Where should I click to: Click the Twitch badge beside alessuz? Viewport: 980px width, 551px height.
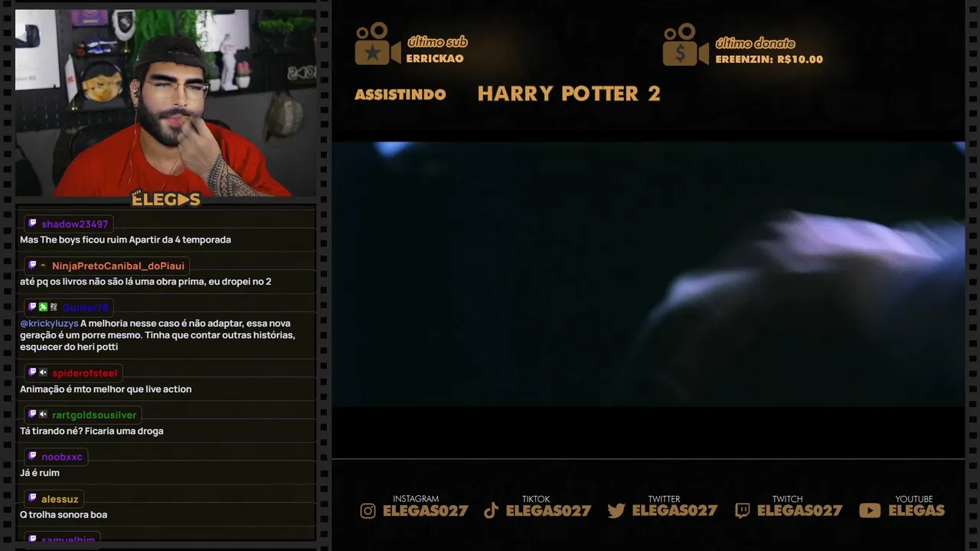pos(32,498)
